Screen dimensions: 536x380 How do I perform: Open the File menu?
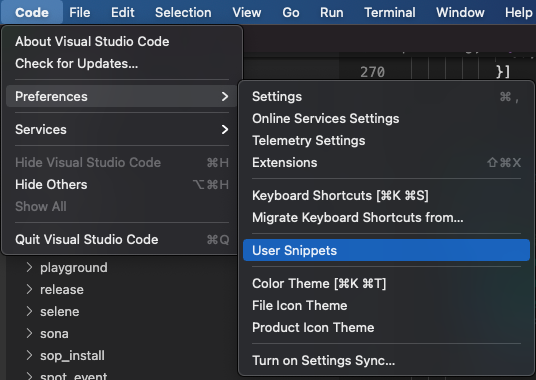pyautogui.click(x=80, y=12)
